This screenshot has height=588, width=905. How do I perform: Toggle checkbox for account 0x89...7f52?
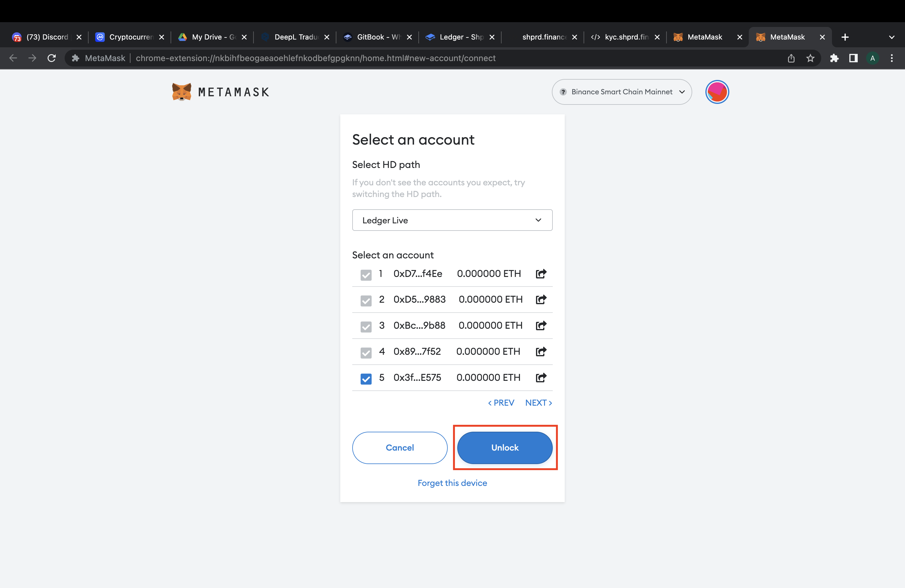[366, 353]
